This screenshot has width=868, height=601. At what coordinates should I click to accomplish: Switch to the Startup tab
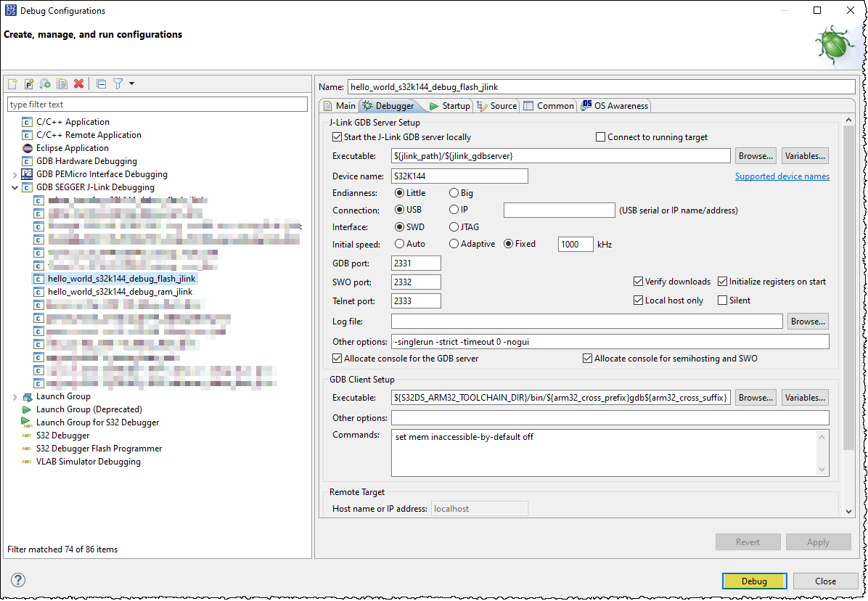[x=455, y=105]
